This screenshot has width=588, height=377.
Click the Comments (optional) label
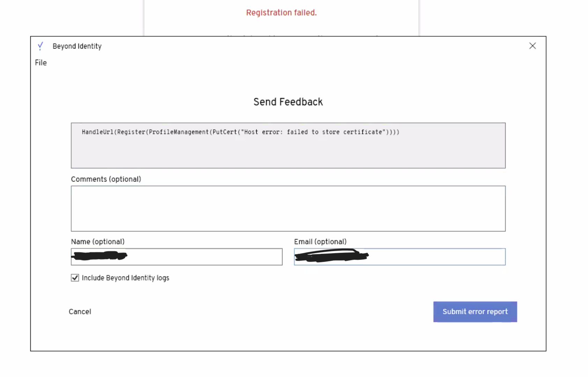point(106,179)
